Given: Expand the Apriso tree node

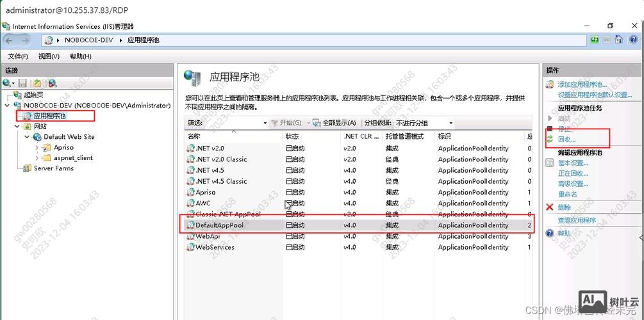Looking at the screenshot, I should [37, 147].
